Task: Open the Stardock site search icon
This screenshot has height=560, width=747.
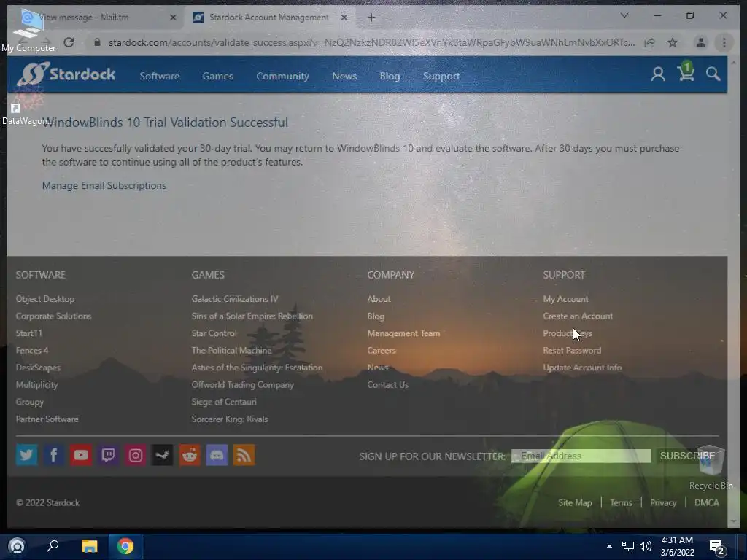Action: [713, 74]
